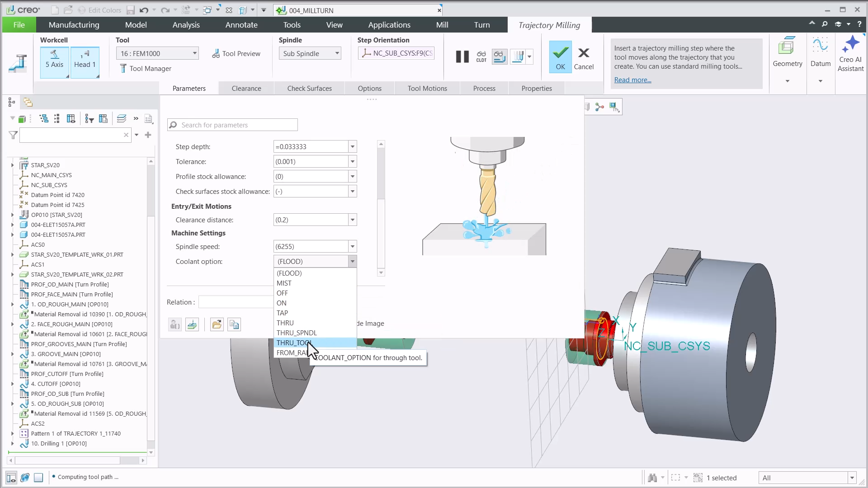Screen dimensions: 868x488
Task: Open the Spindle speed dropdown arrow
Action: tap(353, 246)
